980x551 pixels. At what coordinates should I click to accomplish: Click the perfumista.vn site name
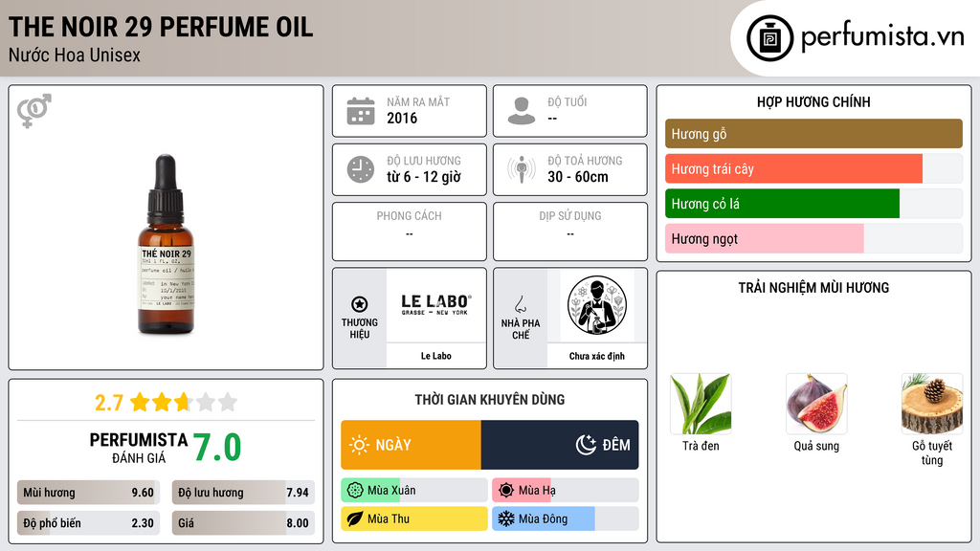point(882,36)
